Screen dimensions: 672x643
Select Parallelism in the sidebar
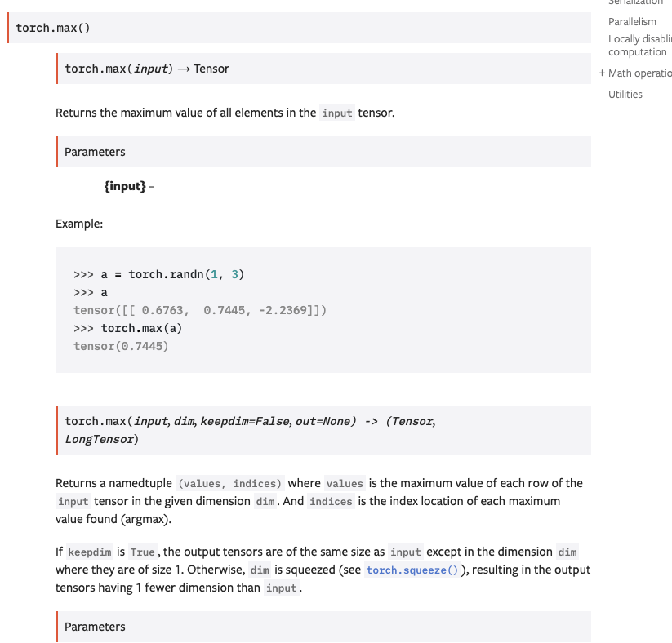[x=632, y=22]
